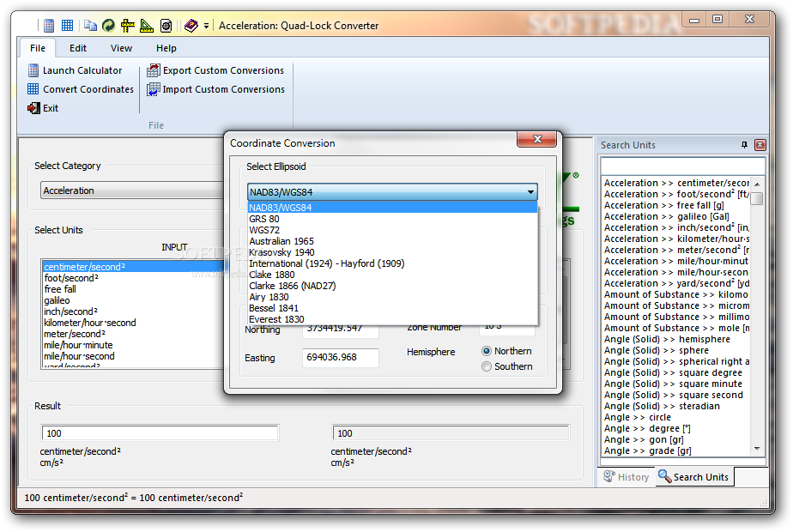Close the Coordinate Conversion dialog

[536, 139]
